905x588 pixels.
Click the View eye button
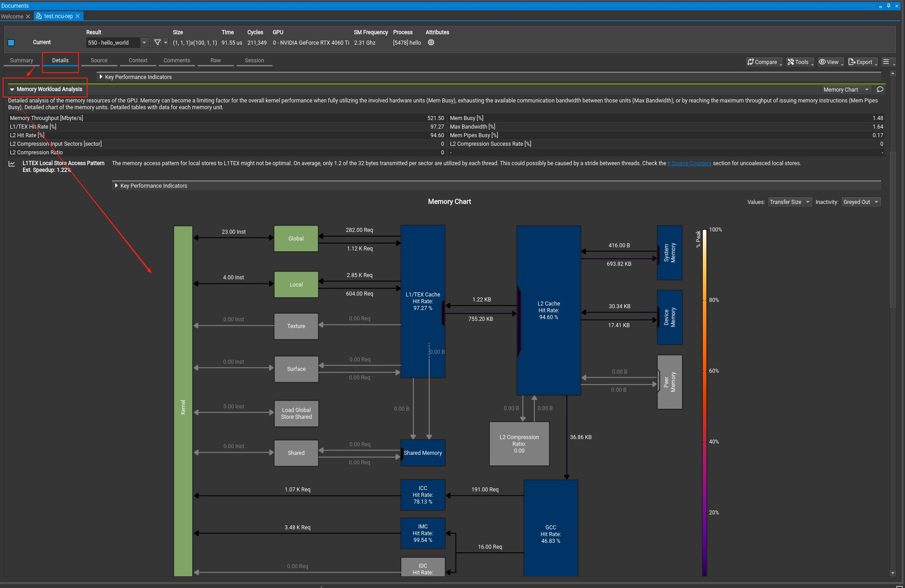(x=830, y=62)
